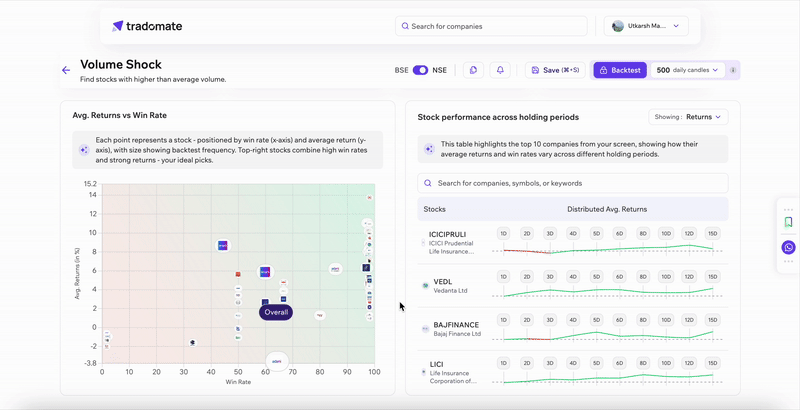Select 15D period in the ICICIPRULI row
The image size is (800, 410).
click(712, 234)
